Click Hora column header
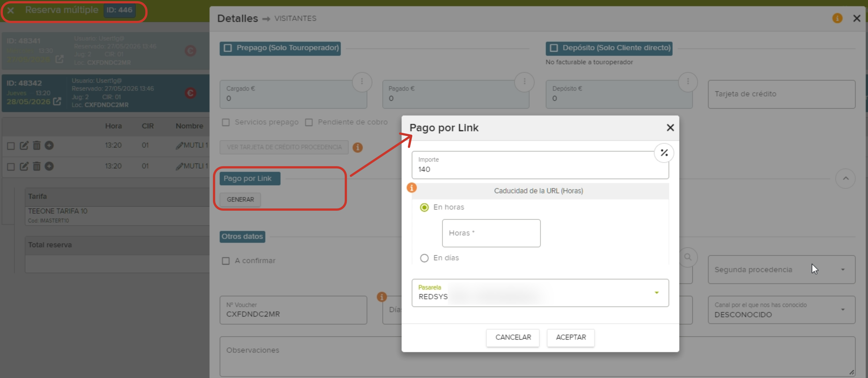 tap(113, 126)
